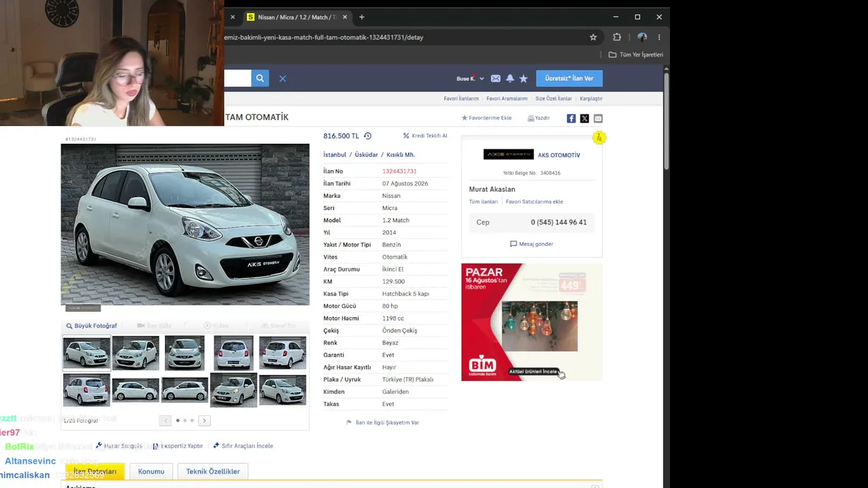This screenshot has height=488, width=868.
Task: Show next page of photo thumbnails
Action: (204, 421)
